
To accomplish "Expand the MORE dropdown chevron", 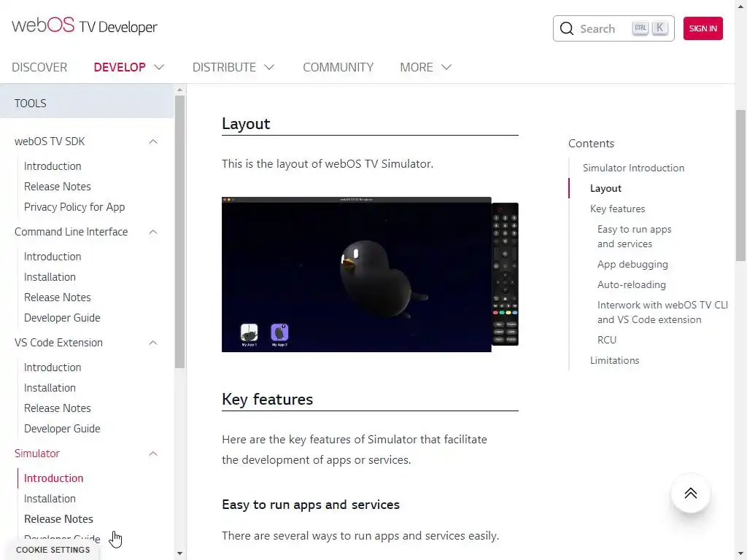I will (x=446, y=67).
